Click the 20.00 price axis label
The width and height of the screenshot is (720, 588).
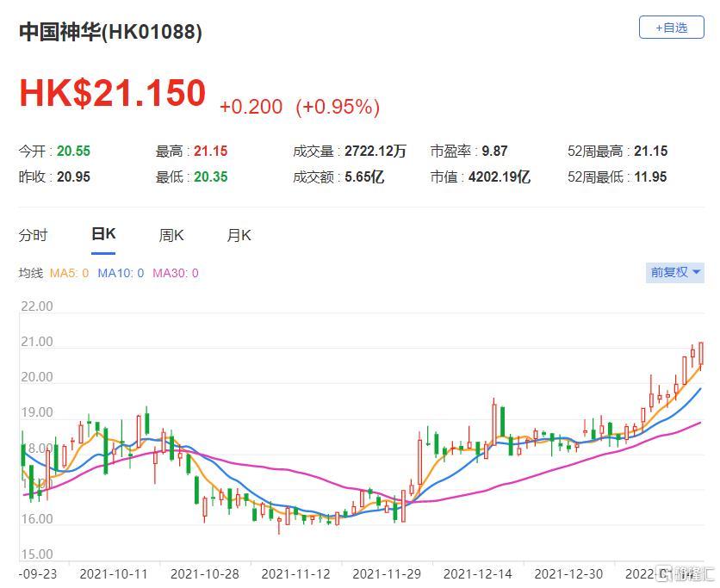point(37,377)
